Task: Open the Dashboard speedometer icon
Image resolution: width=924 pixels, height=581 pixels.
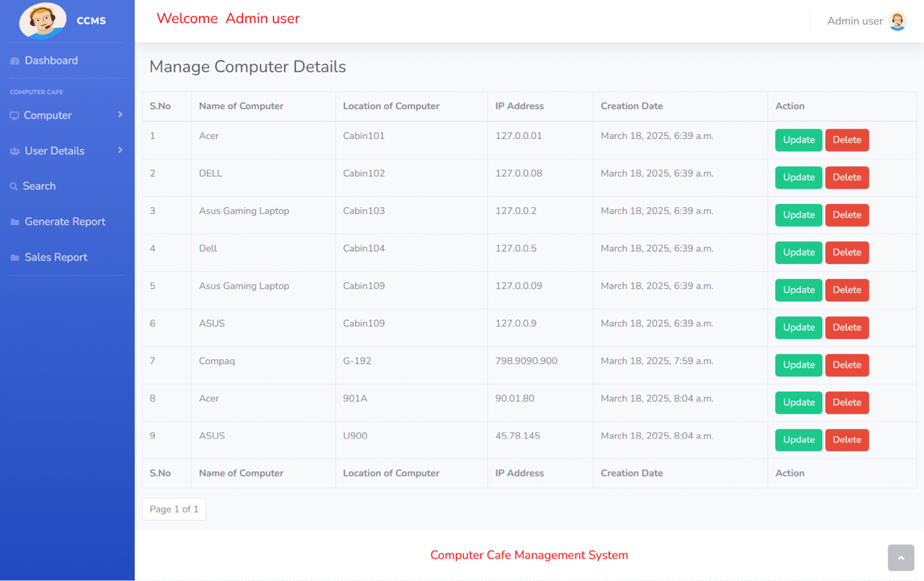Action: (x=14, y=60)
